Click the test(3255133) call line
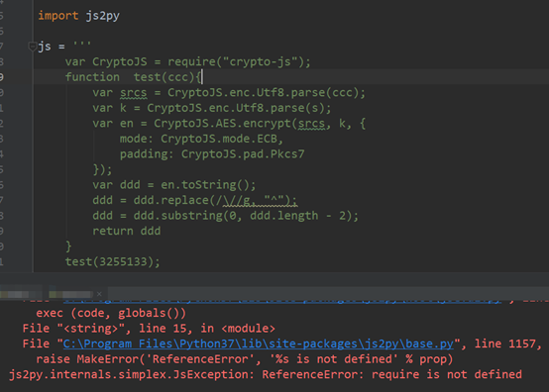 point(112,262)
